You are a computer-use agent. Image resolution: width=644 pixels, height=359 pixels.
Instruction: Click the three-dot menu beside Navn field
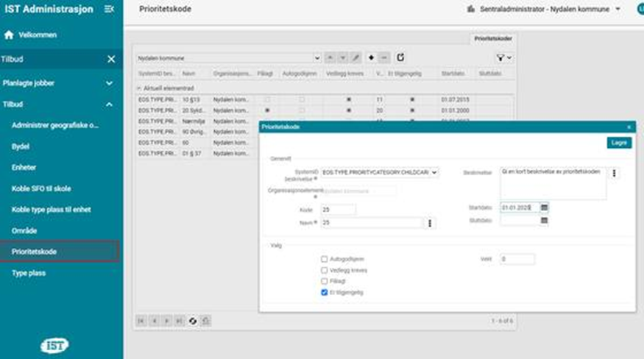click(x=431, y=223)
